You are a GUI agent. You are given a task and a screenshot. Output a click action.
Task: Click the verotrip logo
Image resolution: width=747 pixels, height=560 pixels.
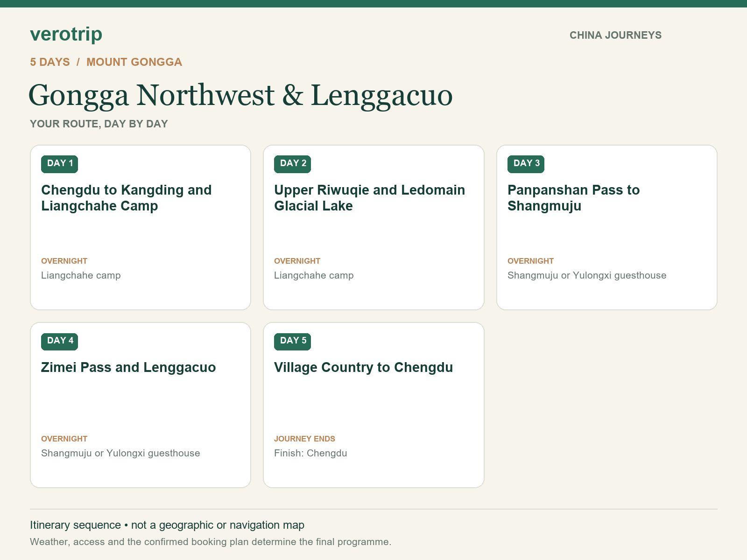66,35
